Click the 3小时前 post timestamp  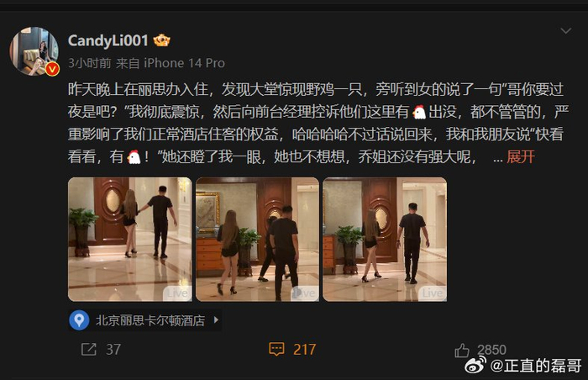[x=90, y=63]
